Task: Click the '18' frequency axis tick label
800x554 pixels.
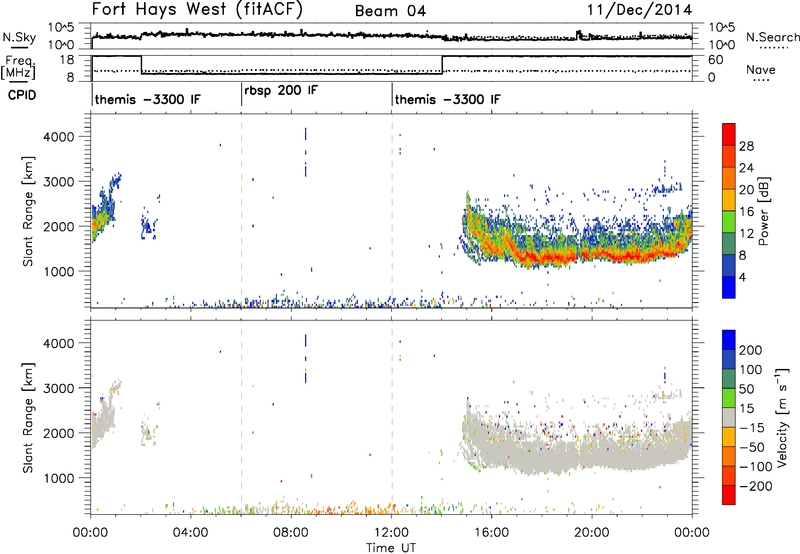Action: pos(67,60)
